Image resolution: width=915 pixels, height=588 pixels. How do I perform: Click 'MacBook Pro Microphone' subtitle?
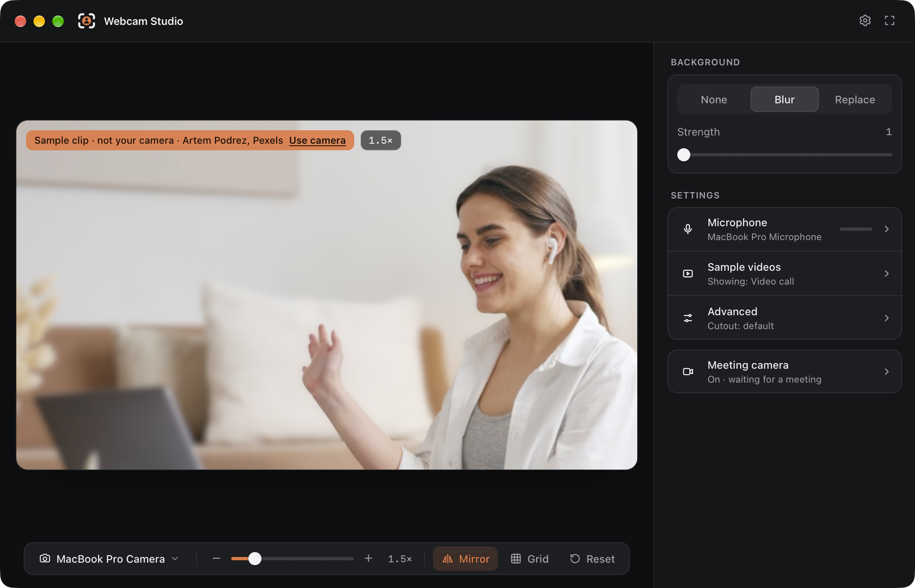coord(764,237)
